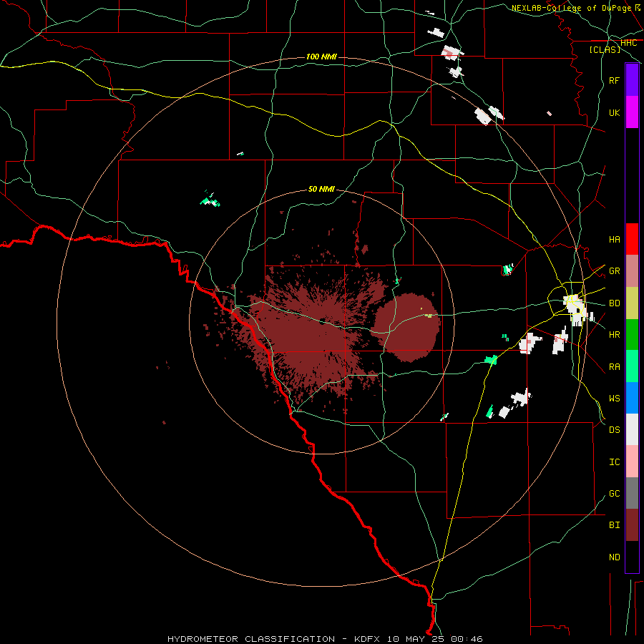Viewport: 644px width, 644px height.
Task: Click the RF purple legend swatch
Action: point(632,80)
